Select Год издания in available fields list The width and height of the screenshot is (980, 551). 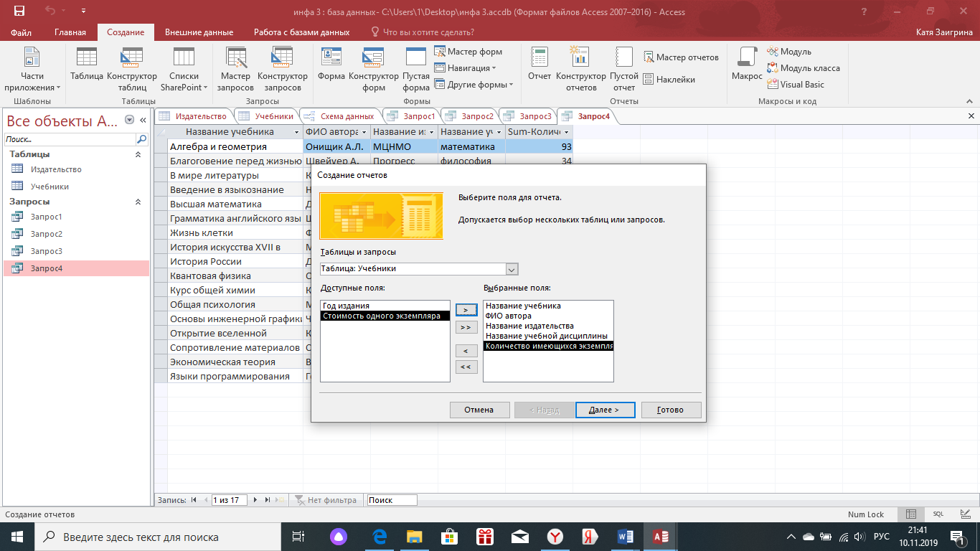(385, 306)
